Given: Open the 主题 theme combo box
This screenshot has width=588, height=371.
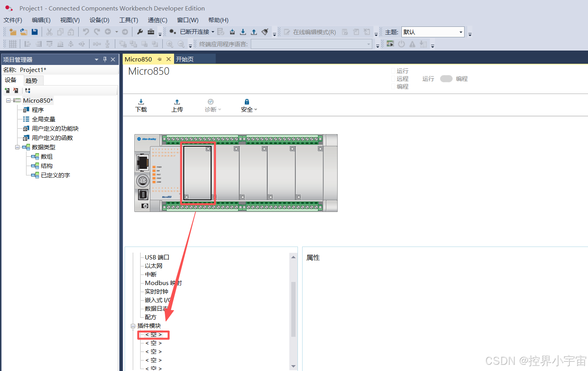Looking at the screenshot, I should coord(433,32).
